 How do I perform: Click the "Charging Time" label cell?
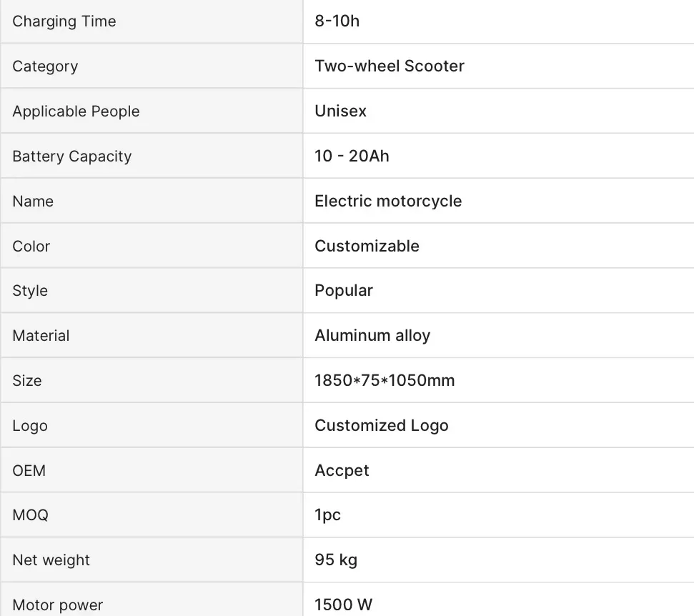[x=64, y=21]
